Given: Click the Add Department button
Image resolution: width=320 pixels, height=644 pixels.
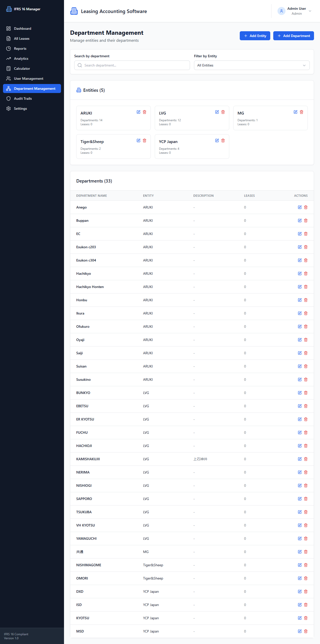Looking at the screenshot, I should coord(293,36).
